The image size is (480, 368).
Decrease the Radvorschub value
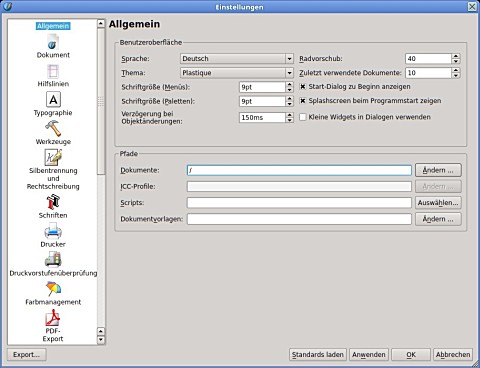(456, 61)
